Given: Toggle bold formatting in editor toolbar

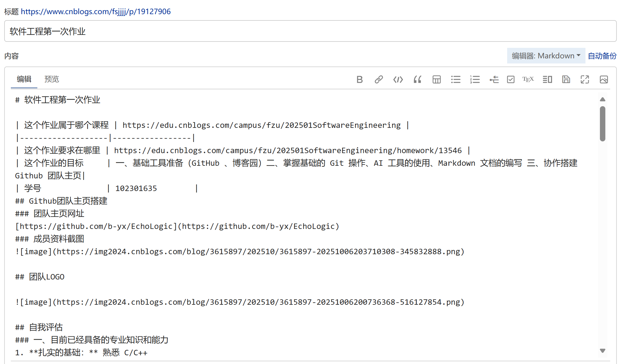Looking at the screenshot, I should coord(359,79).
